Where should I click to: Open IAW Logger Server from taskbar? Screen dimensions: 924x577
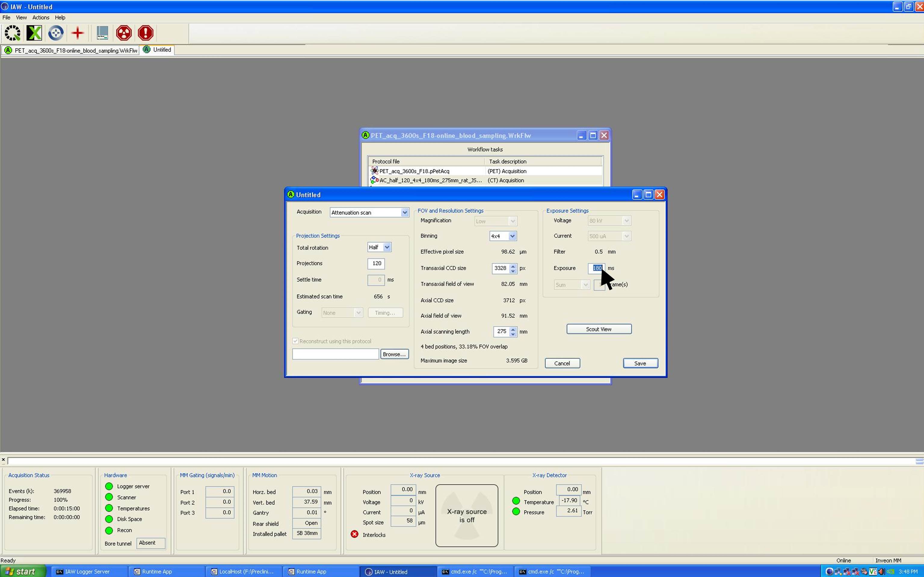[x=87, y=571]
